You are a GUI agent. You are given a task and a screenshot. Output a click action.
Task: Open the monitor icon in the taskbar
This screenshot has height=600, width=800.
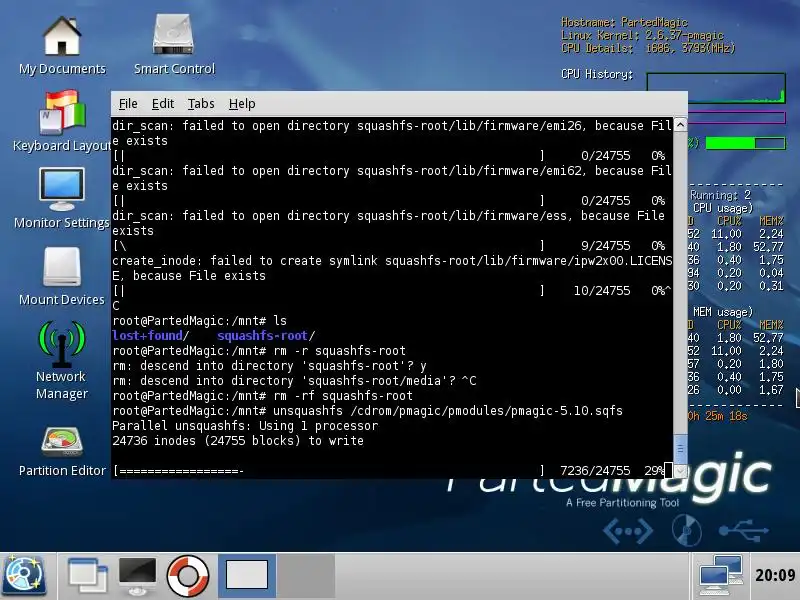pos(137,576)
